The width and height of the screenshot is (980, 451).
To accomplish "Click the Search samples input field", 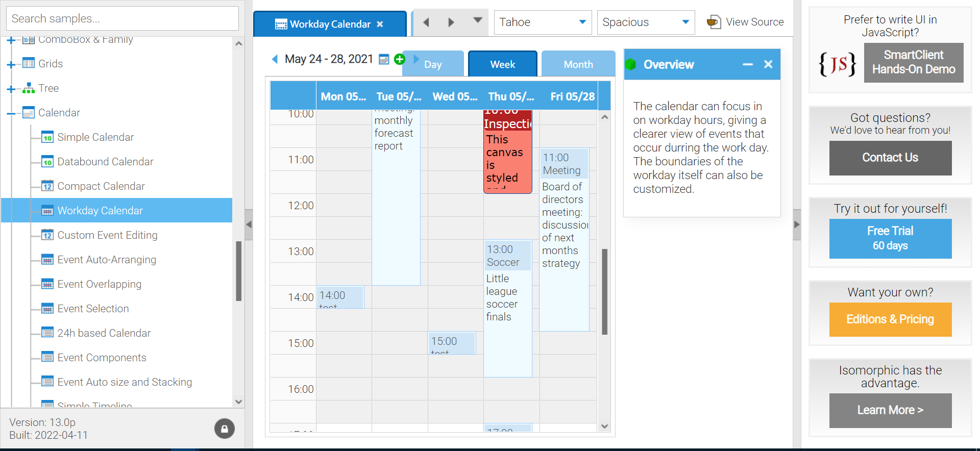I will click(122, 18).
